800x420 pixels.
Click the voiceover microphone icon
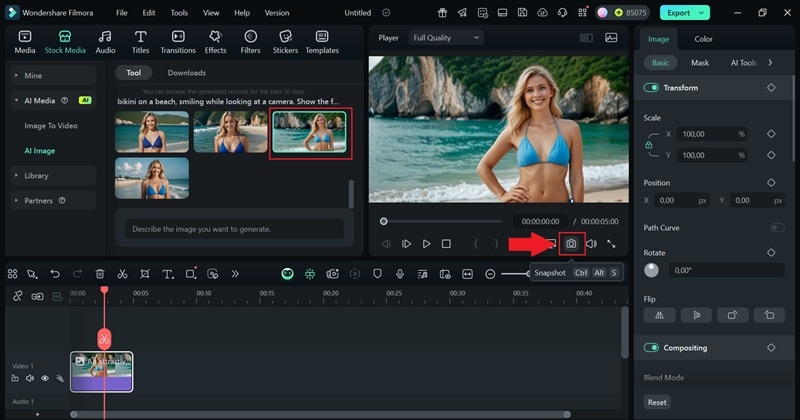400,274
